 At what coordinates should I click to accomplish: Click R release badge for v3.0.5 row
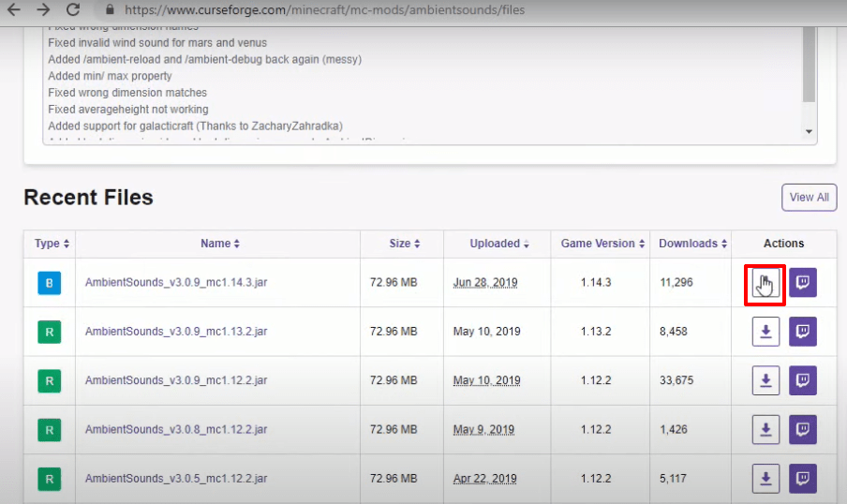tap(49, 479)
